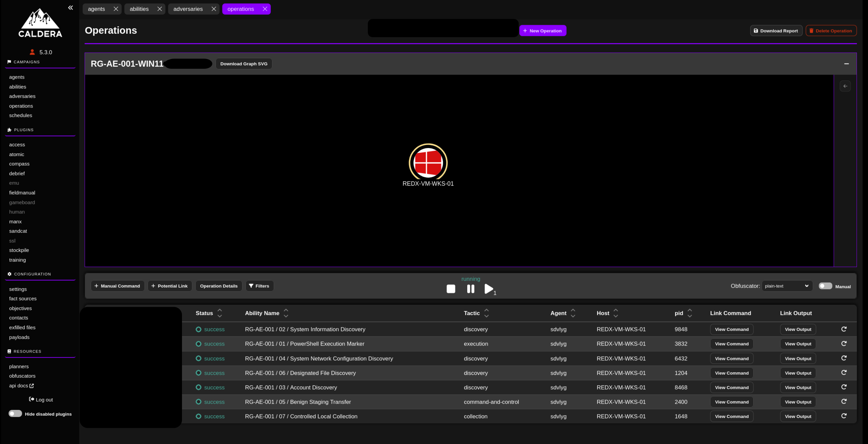Close the abilities tab
This screenshot has height=444, width=868.
point(160,9)
